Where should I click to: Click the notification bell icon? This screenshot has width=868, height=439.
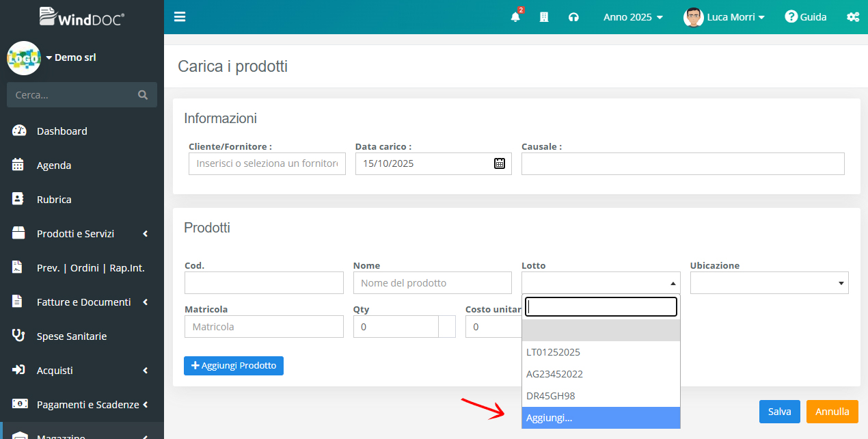click(x=515, y=17)
